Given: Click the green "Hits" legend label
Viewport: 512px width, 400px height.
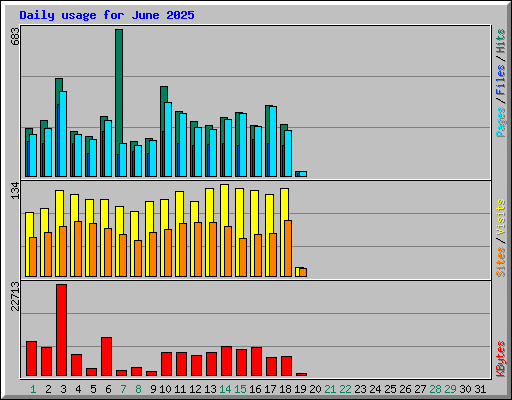Looking at the screenshot, I should [501, 41].
